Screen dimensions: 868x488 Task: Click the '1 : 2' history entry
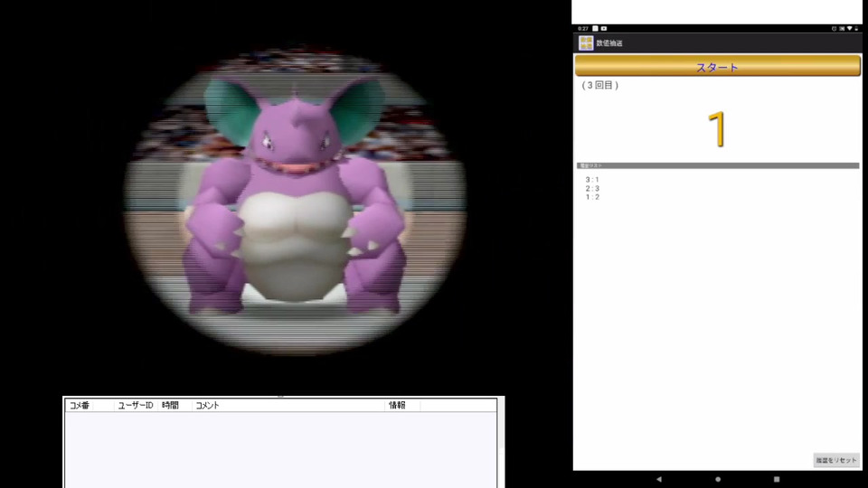click(592, 197)
